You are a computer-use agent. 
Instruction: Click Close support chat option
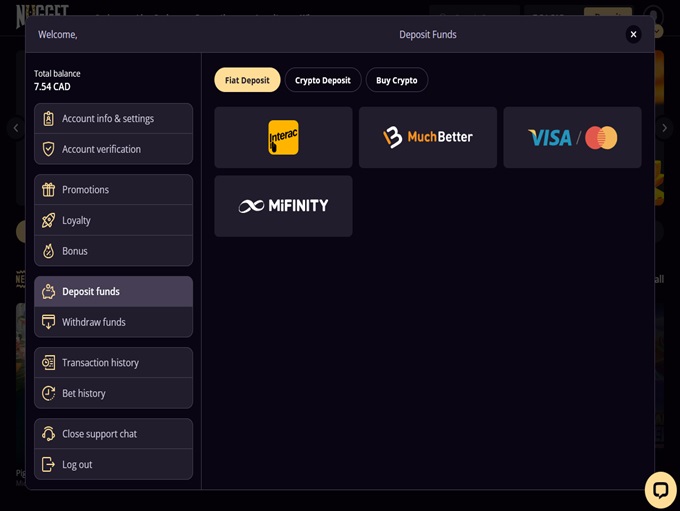tap(113, 434)
